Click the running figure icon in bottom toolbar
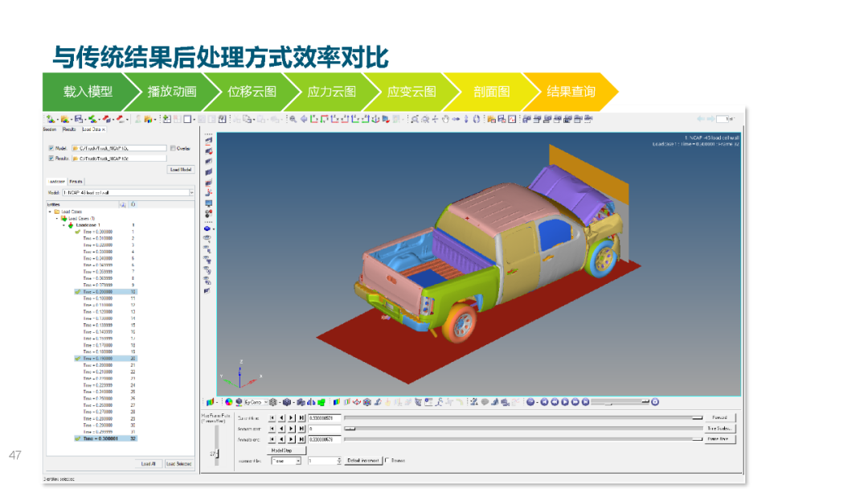 tap(439, 402)
